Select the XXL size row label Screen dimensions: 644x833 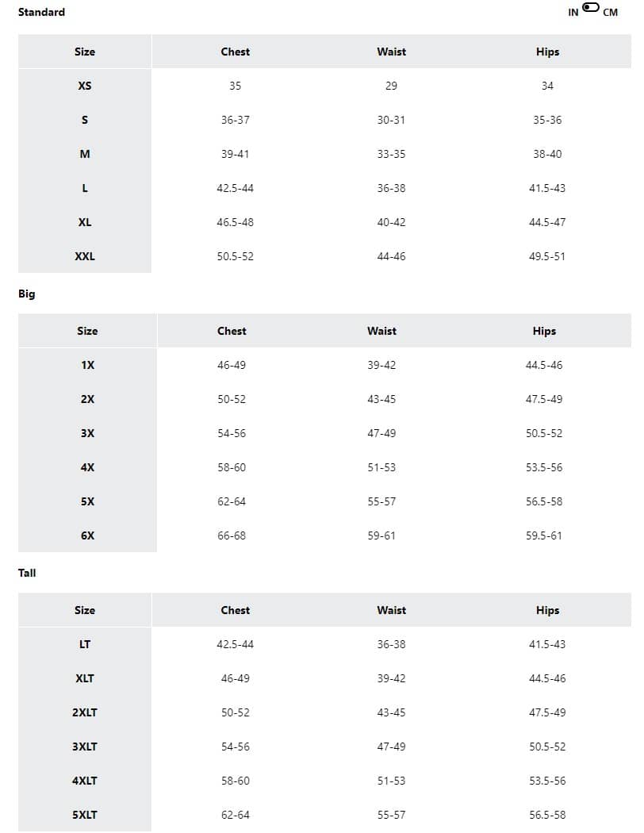[x=85, y=256]
